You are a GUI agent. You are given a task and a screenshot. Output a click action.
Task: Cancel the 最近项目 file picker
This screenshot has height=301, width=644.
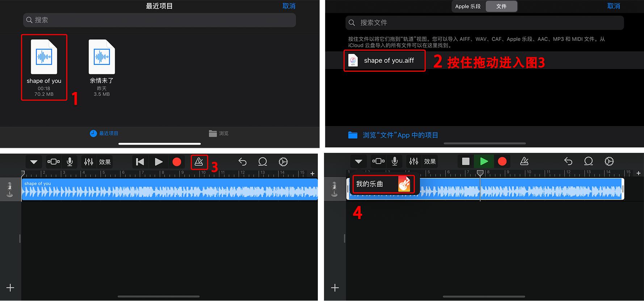pos(289,6)
